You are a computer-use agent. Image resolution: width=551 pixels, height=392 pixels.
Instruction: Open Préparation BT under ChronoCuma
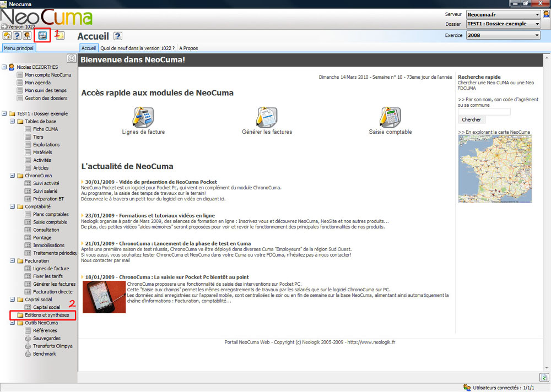(48, 198)
